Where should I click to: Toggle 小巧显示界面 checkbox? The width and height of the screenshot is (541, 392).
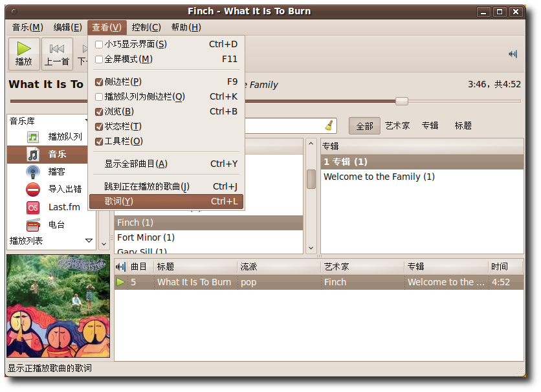(x=99, y=45)
